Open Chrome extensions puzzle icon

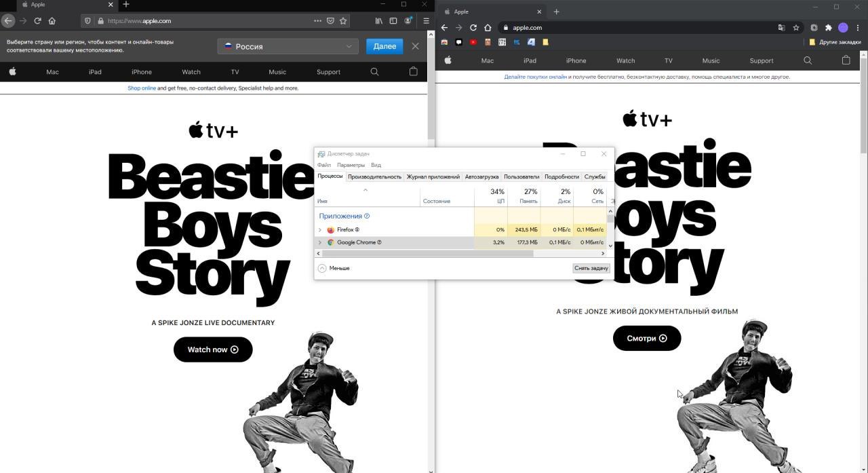tap(828, 28)
